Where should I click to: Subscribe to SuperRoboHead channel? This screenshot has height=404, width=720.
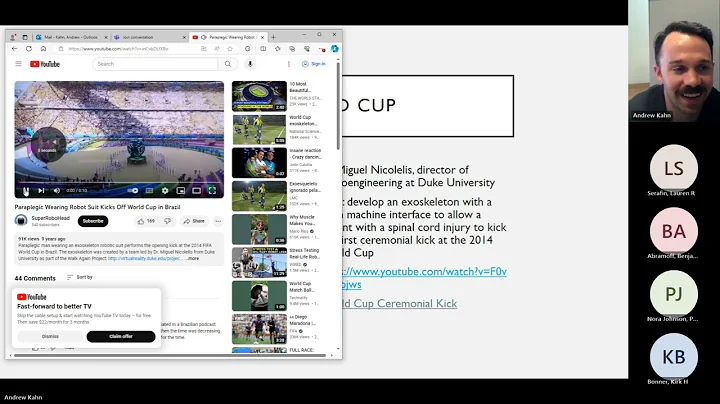(x=93, y=221)
